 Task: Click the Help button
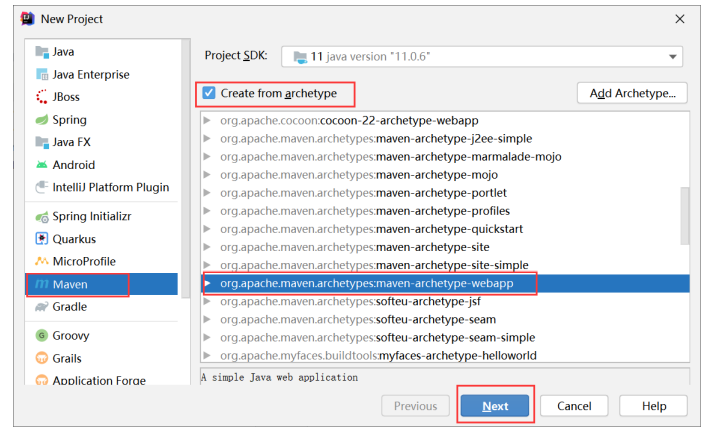[x=653, y=405]
